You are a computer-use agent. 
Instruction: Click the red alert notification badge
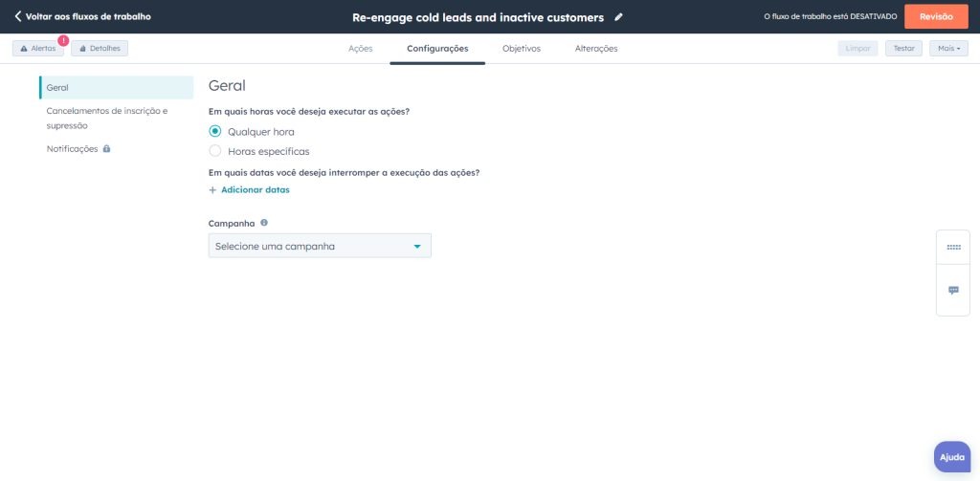[63, 40]
